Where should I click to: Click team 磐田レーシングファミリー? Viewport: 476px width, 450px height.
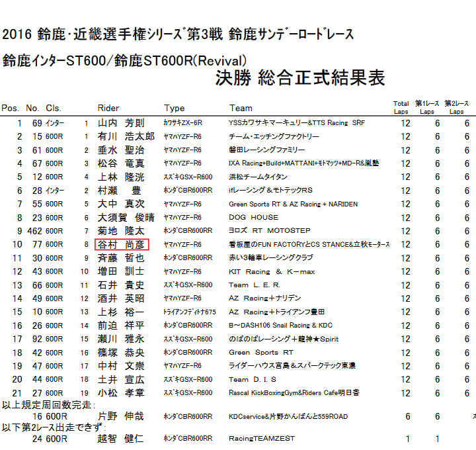[267, 150]
